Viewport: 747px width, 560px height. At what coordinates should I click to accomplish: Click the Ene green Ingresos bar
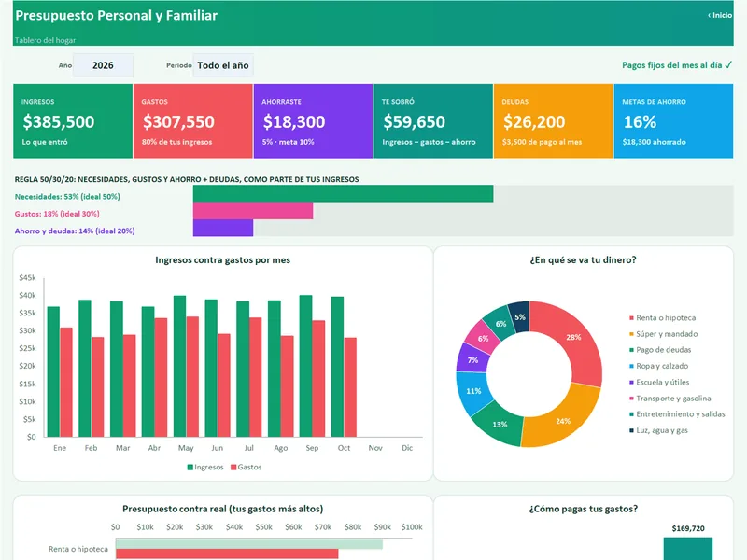point(53,371)
